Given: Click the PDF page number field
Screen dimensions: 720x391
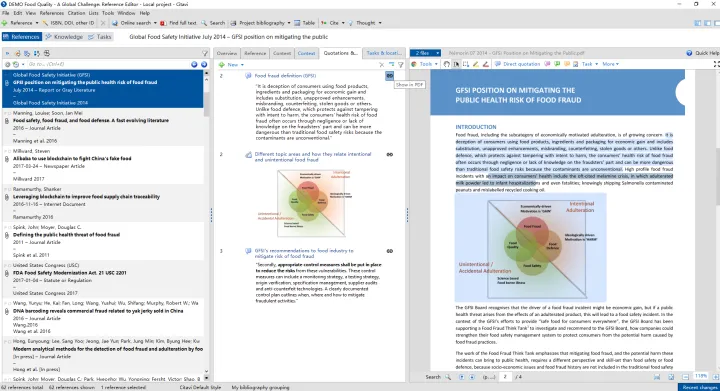Looking at the screenshot, I should [505, 377].
